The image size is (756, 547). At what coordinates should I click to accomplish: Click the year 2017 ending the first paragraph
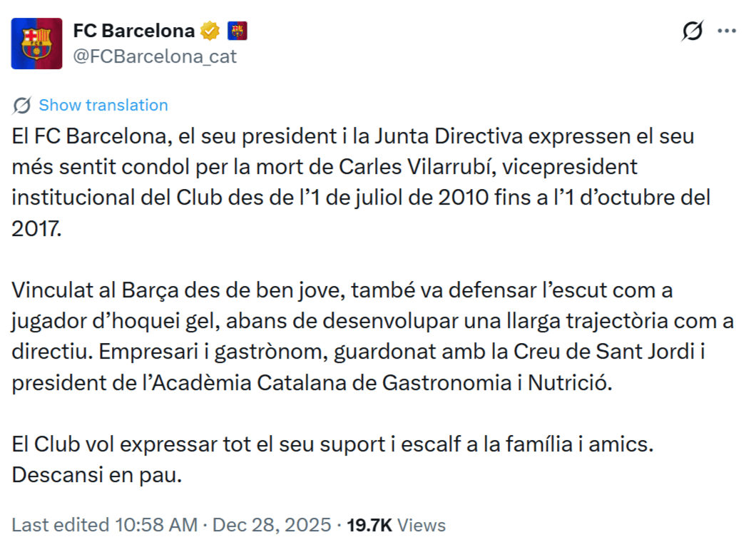click(x=36, y=228)
